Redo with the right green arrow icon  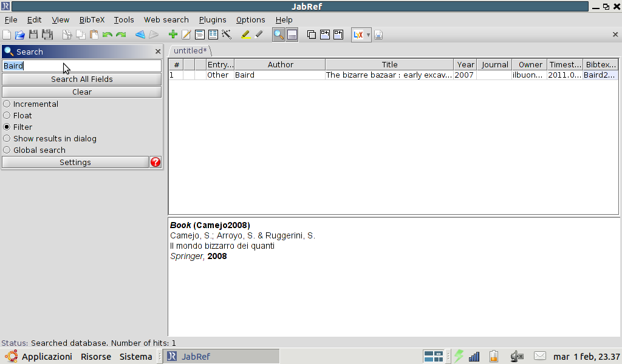click(121, 35)
